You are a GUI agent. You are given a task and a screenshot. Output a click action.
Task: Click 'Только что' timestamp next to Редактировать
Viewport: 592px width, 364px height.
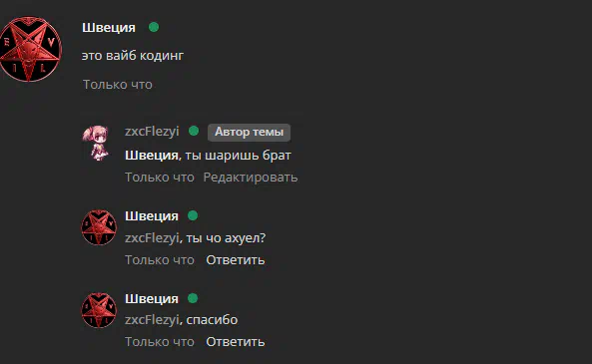coord(160,177)
